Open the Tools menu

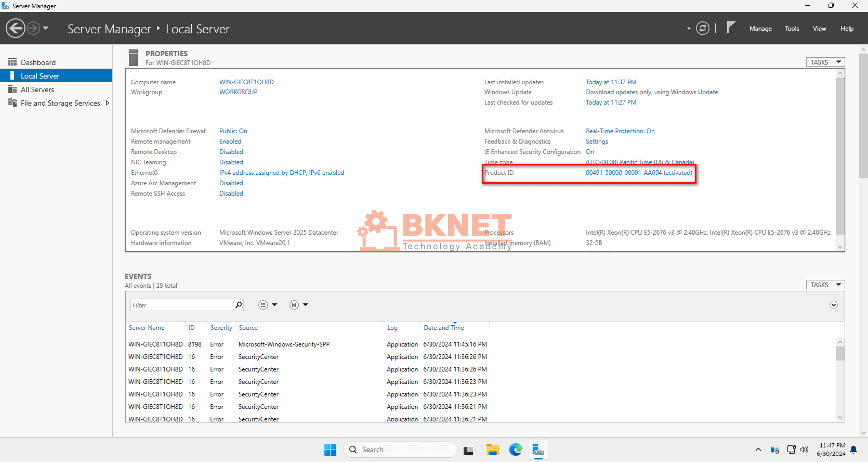click(792, 29)
